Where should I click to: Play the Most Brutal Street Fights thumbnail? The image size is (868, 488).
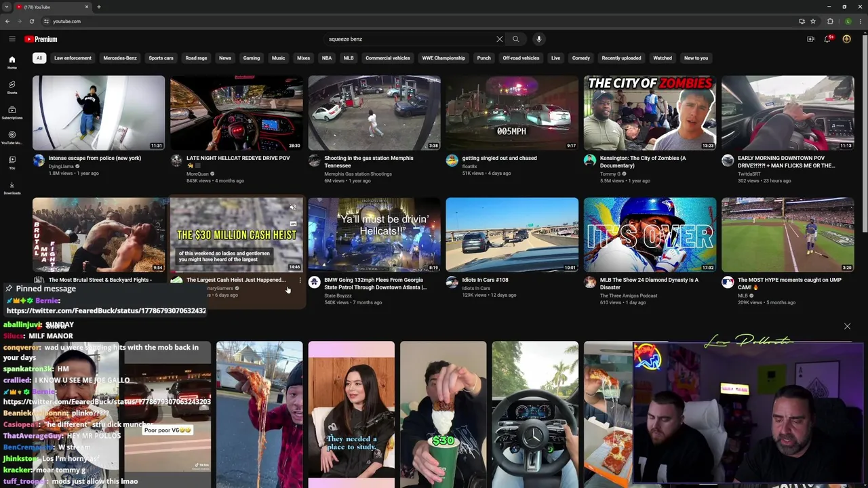click(x=98, y=235)
